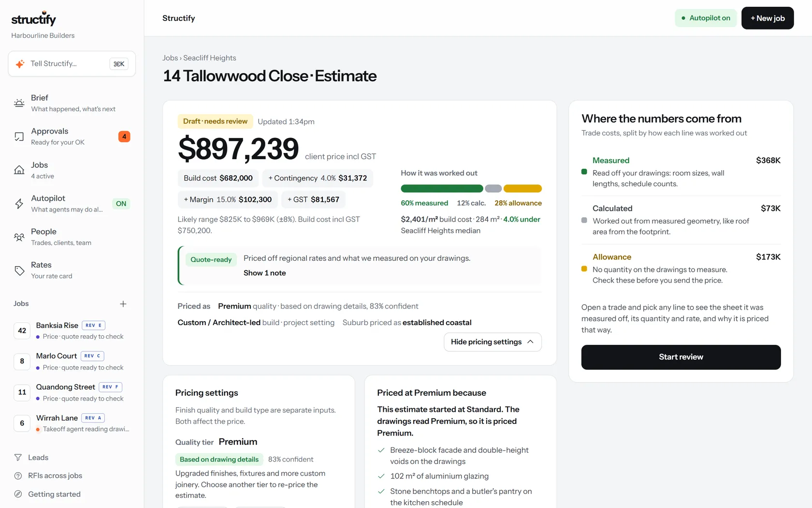Open the Brief sunrise icon
The width and height of the screenshot is (812, 508).
coord(19,103)
